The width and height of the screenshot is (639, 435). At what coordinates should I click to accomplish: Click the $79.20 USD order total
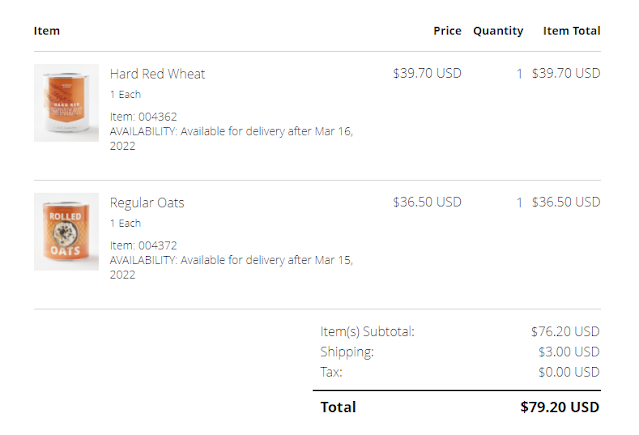(560, 407)
